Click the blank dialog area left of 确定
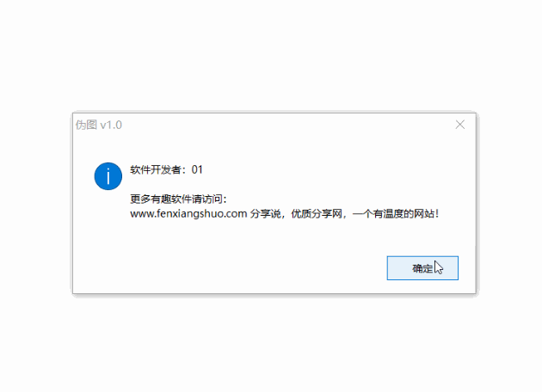Screen dimensions: 542x392 click(228, 268)
